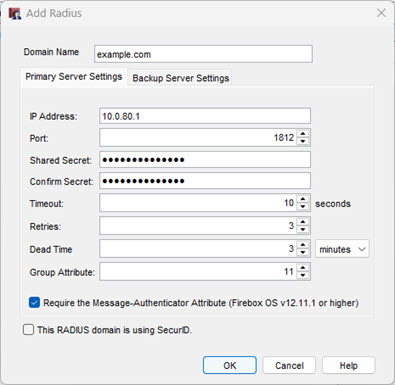Switch to Primary Server Settings tab

tap(74, 77)
